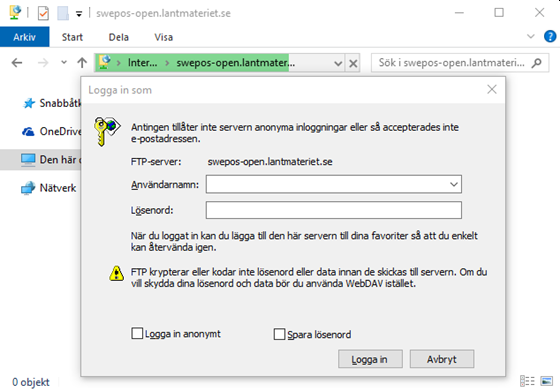
Task: Open the recent locations dropdown arrow
Action: 64,62
